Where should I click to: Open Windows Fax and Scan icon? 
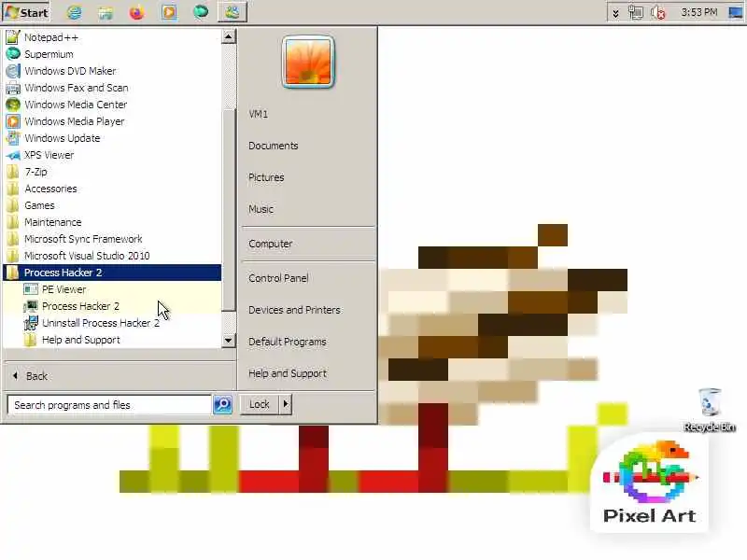13,88
